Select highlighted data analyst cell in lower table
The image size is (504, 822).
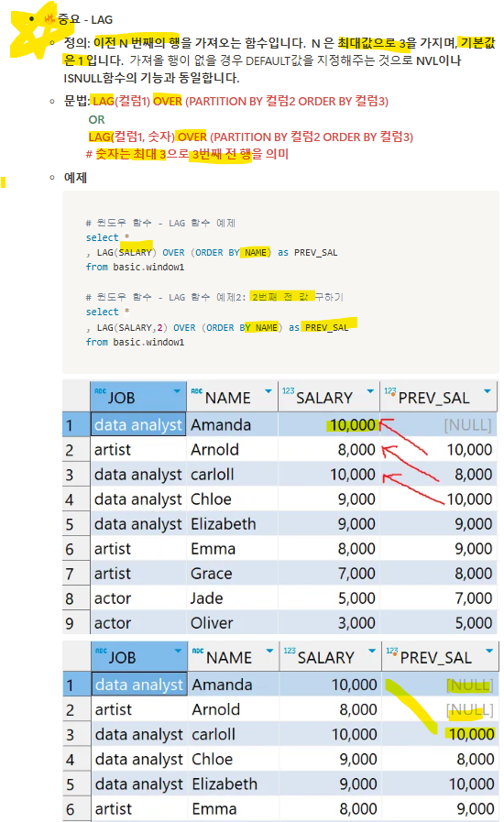pos(139,685)
